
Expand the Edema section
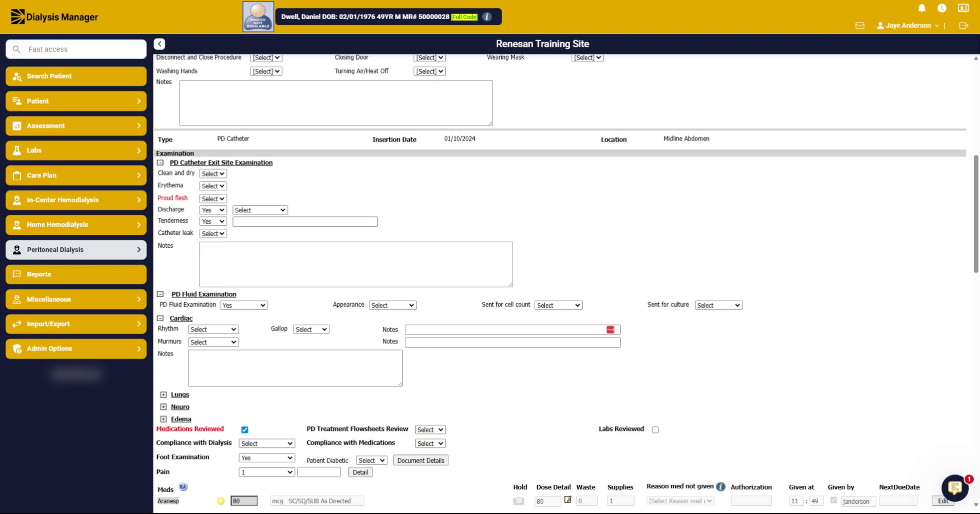(x=163, y=419)
